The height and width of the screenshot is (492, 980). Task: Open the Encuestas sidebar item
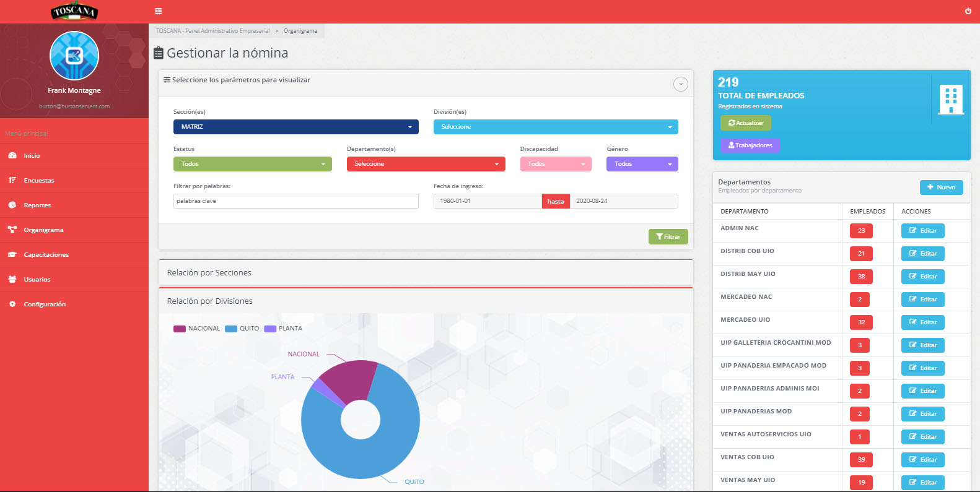pos(38,181)
